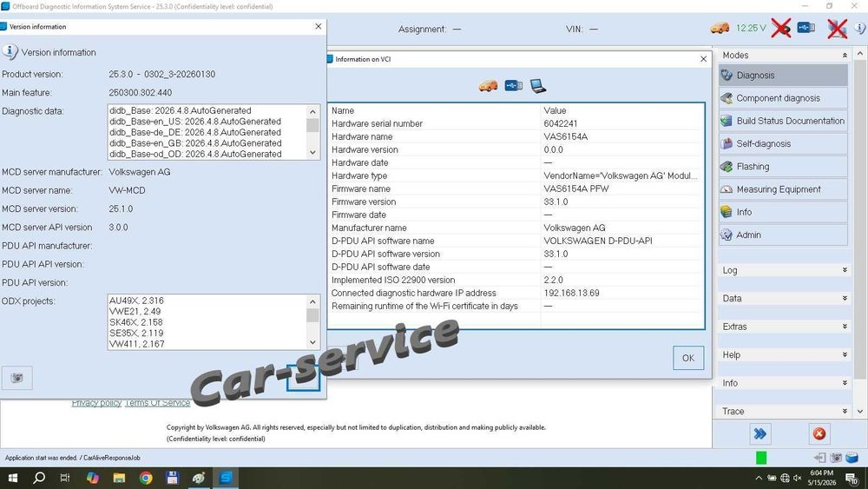Select SK46X, 2.158 ODX project
Viewport: 868px width, 489px height.
(135, 322)
